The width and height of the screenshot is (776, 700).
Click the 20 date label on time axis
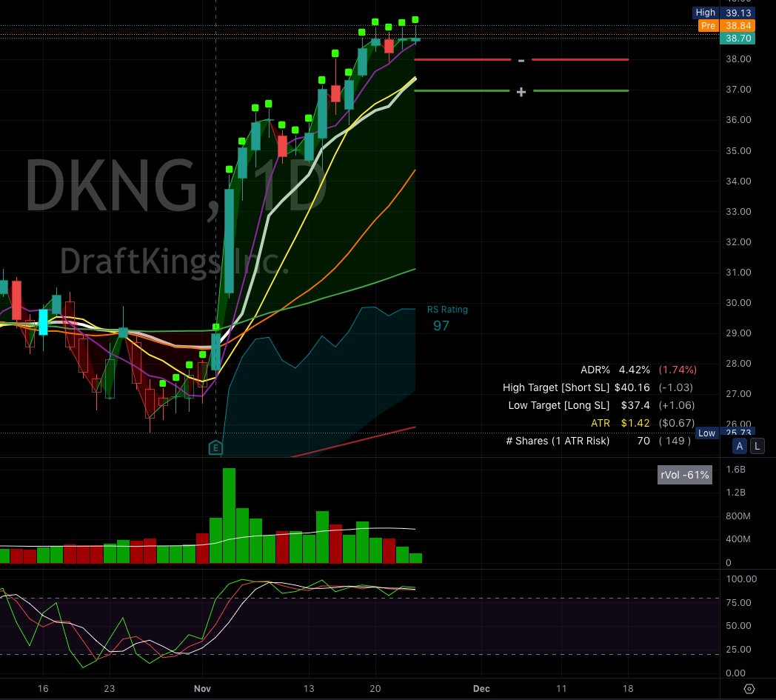coord(375,689)
